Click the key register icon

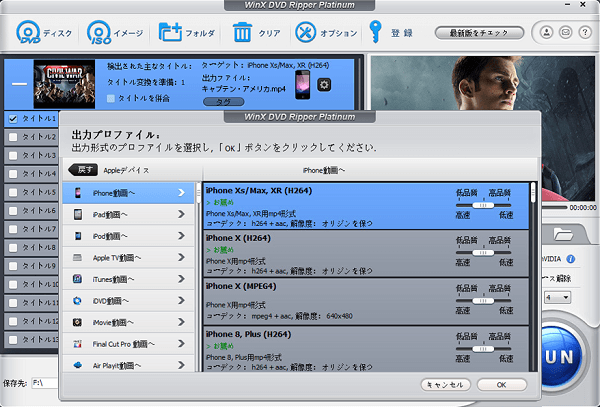click(x=376, y=33)
